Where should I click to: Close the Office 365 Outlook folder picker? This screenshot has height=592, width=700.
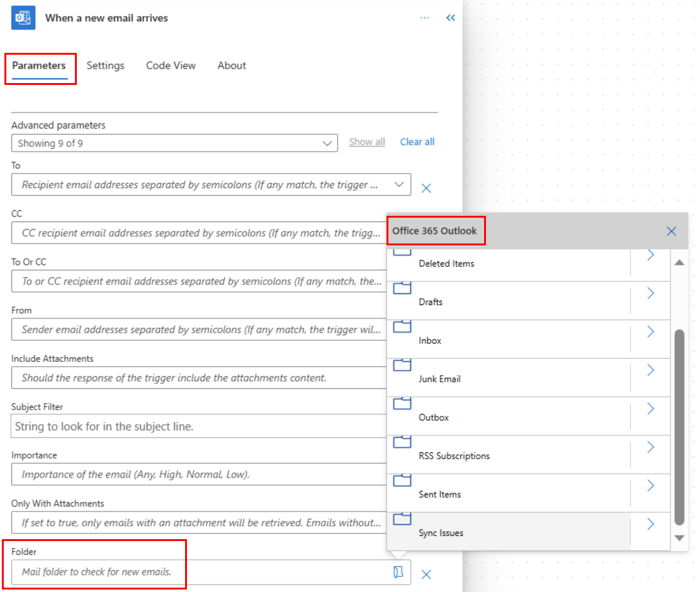[x=671, y=231]
